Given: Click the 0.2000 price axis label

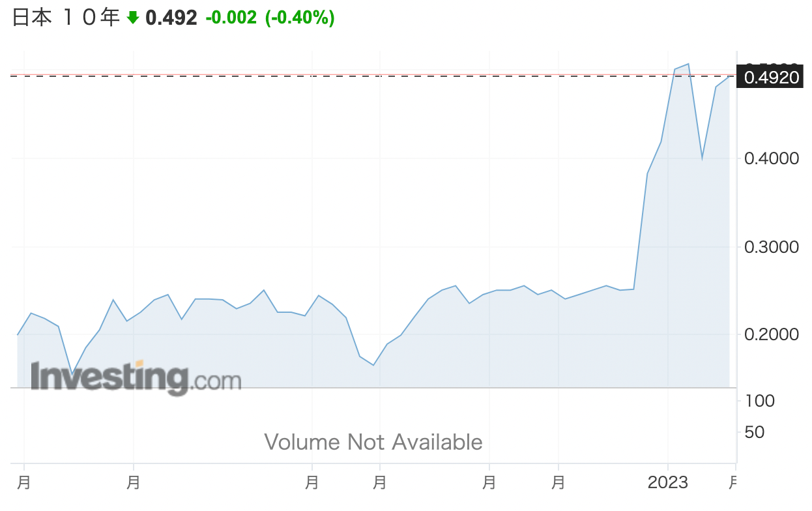Looking at the screenshot, I should click(771, 334).
